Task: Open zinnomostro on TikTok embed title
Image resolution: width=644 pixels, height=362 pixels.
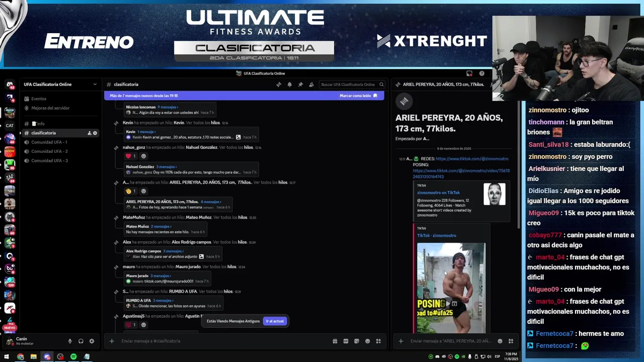Action: click(438, 193)
